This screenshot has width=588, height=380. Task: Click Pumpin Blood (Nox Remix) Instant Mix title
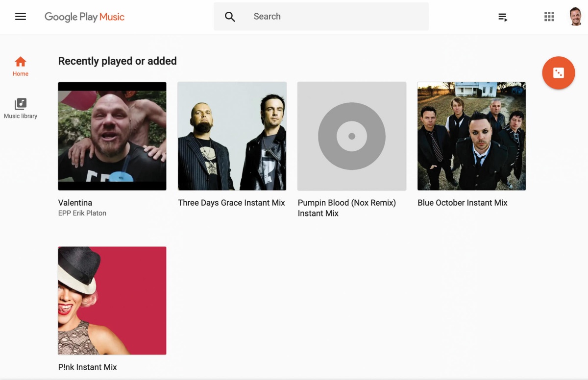tap(347, 208)
